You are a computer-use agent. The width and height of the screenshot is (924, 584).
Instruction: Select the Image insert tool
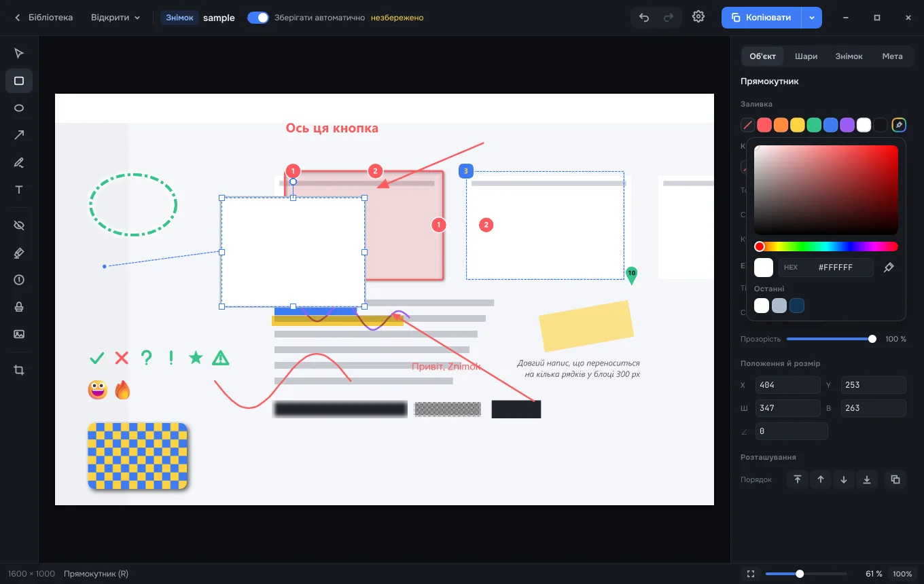pyautogui.click(x=19, y=334)
